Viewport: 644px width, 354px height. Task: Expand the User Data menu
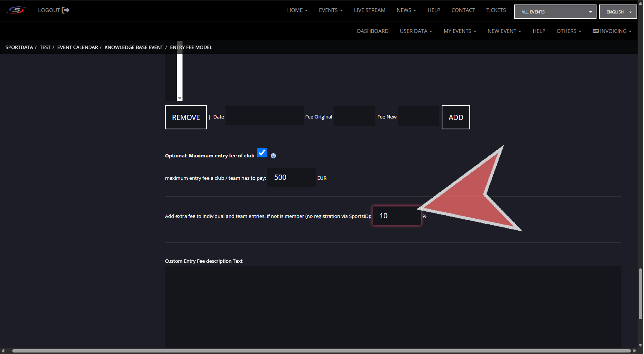point(415,31)
